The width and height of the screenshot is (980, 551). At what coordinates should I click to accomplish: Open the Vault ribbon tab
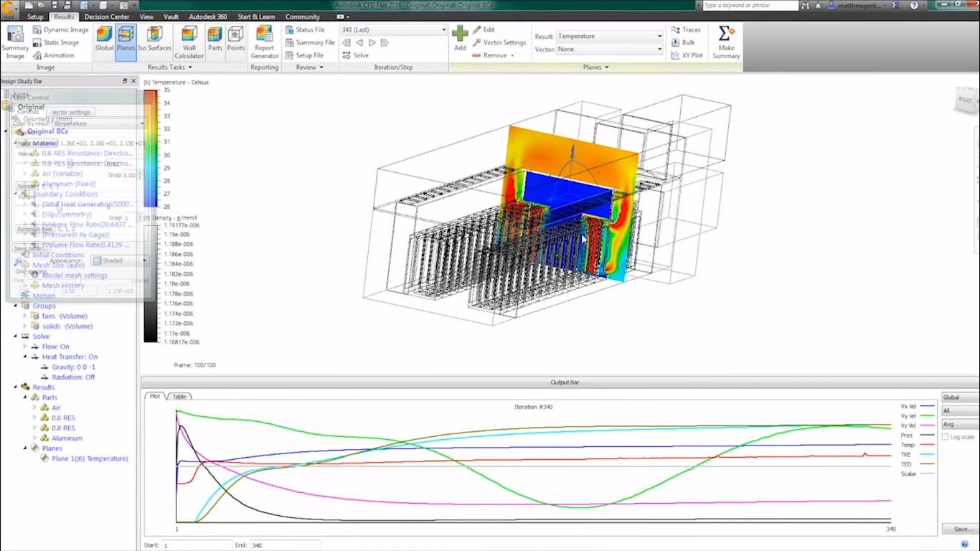(171, 17)
